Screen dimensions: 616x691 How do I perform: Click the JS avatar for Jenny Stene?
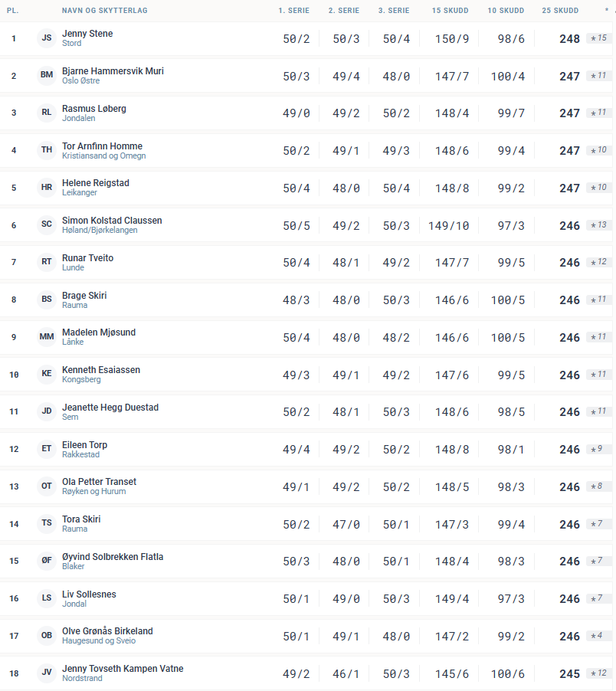tap(47, 38)
